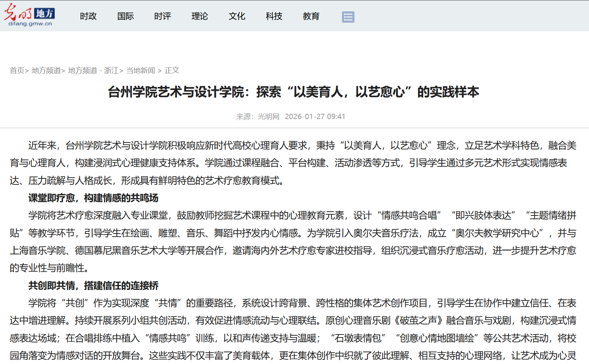Select the 时评 navigation item
Image resolution: width=589 pixels, height=364 pixels.
(x=162, y=16)
